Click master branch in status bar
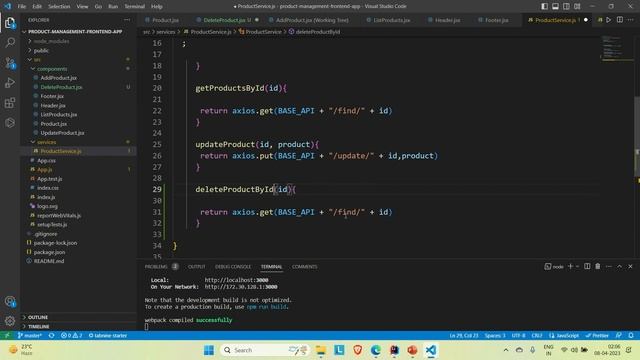640x360 pixels. tap(29, 335)
